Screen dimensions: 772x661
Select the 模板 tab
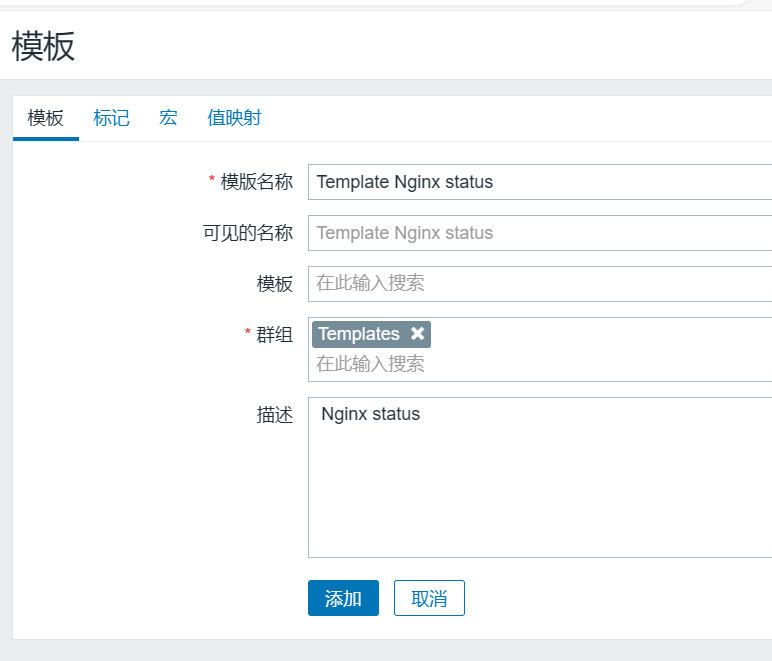pyautogui.click(x=46, y=118)
